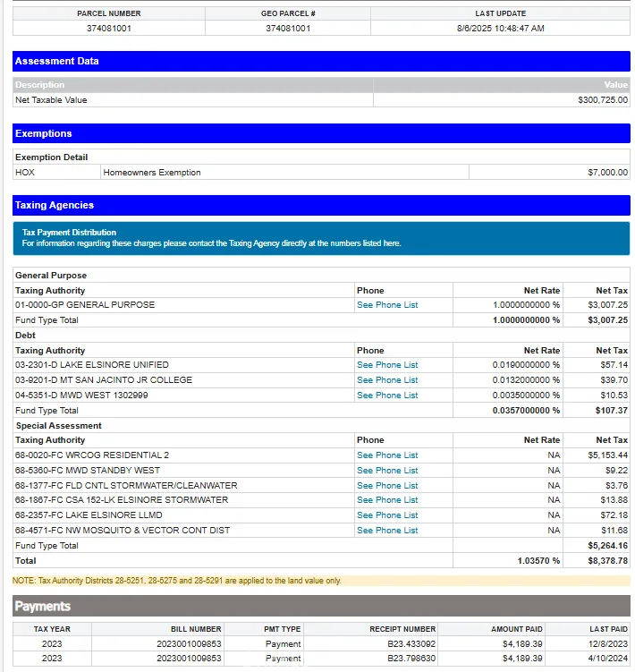This screenshot has height=672, width=635.
Task: Click 68-4571-FC NW MOSQUITO & VECTOR CONT DIST
Action: coord(123,530)
